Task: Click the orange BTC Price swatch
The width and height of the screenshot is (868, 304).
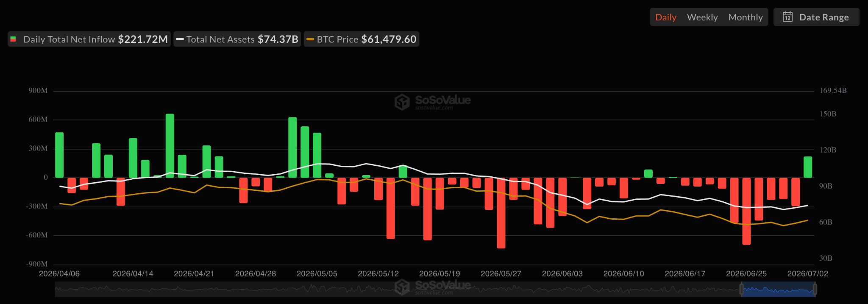Action: [x=310, y=39]
